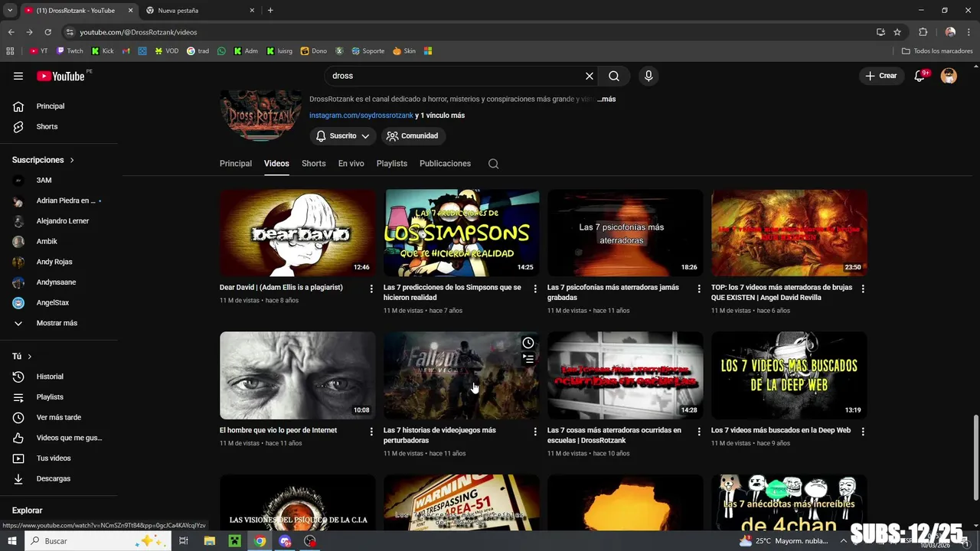Open options menu for brujas video
The height and width of the screenshot is (551, 980).
(x=863, y=289)
